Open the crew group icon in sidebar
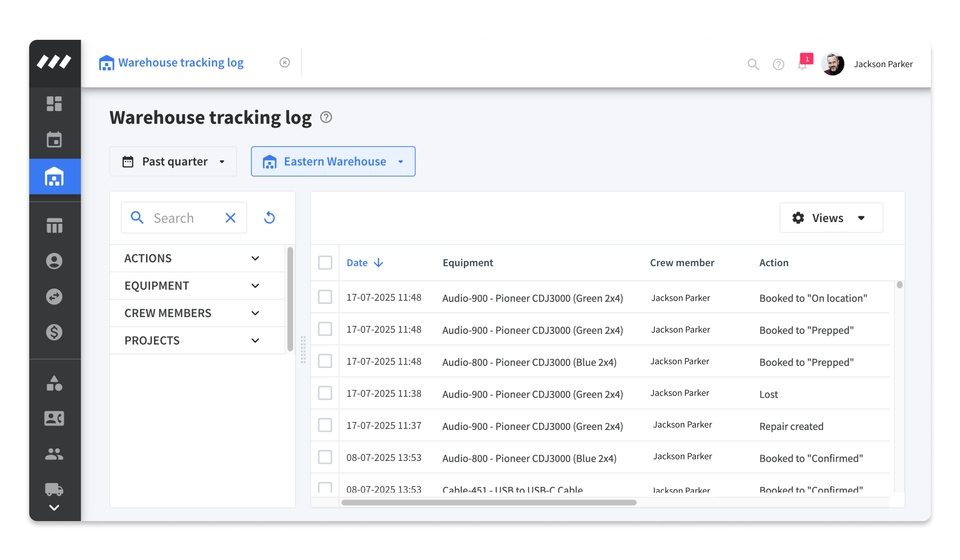 (x=54, y=454)
